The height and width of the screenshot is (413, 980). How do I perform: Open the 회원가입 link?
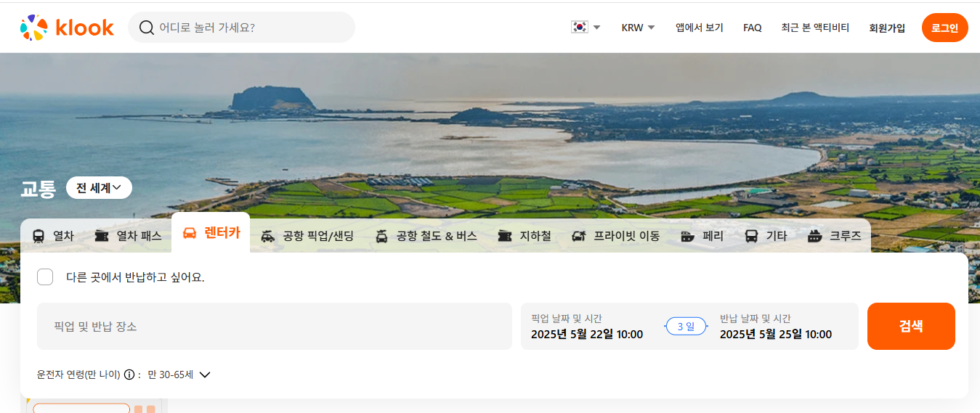(887, 28)
